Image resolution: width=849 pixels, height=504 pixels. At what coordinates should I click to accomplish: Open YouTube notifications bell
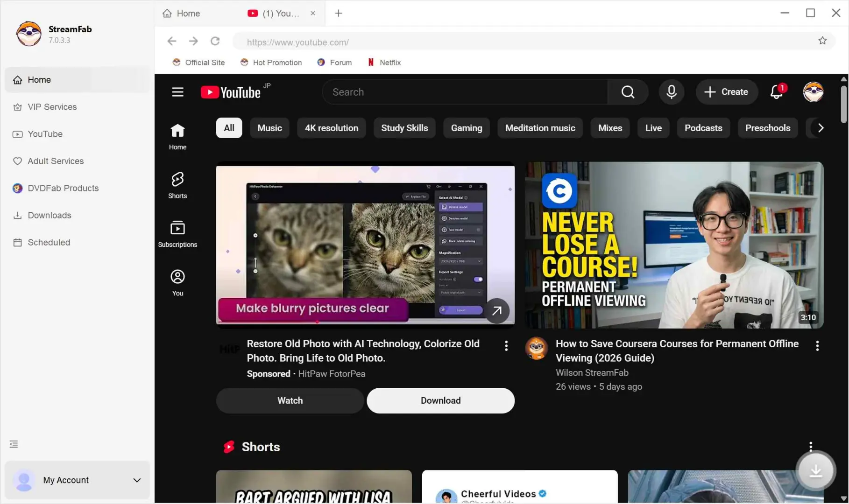[777, 92]
